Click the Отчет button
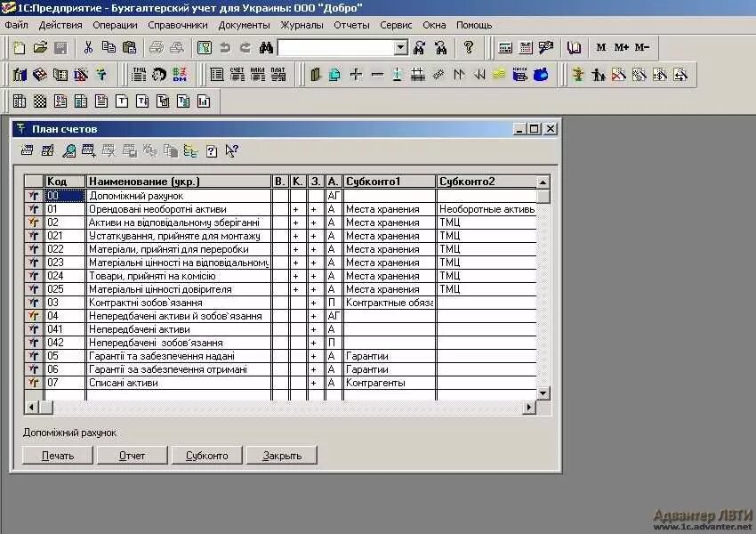 tap(133, 456)
